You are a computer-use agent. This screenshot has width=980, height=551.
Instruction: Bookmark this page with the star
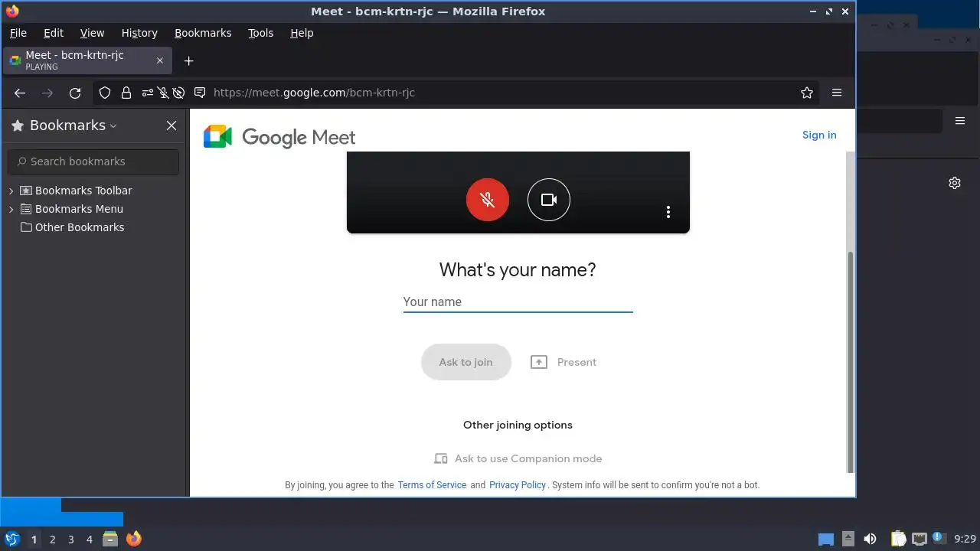pos(807,93)
